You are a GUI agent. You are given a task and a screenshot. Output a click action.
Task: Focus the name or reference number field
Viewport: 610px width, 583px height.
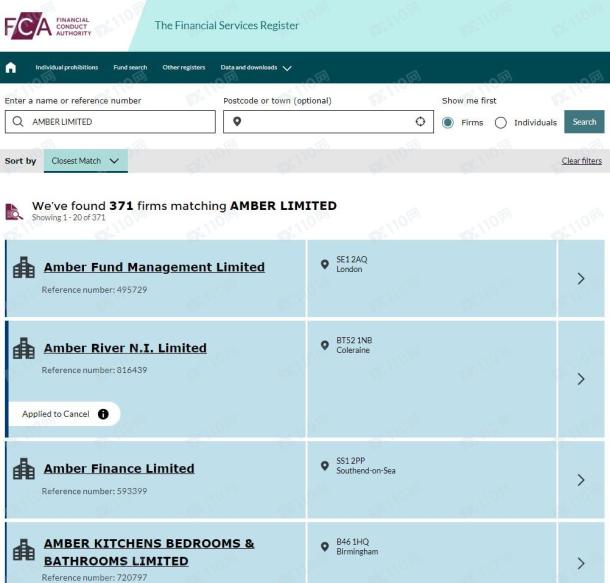(110, 122)
